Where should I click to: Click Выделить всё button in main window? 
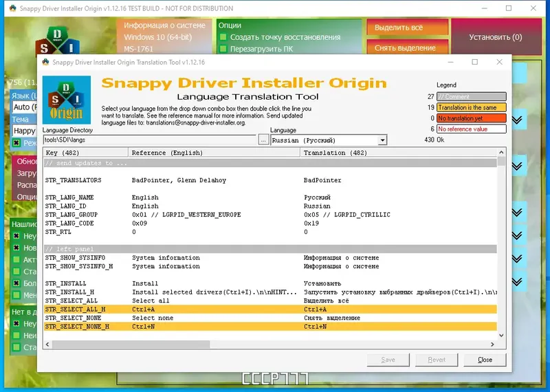(408, 27)
